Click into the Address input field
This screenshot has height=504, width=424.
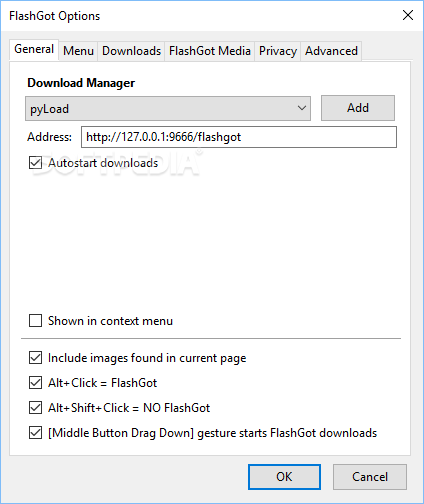point(239,137)
